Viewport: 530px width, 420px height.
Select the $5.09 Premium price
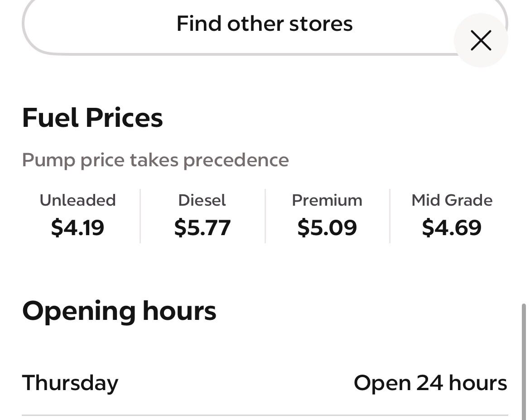pos(327,227)
